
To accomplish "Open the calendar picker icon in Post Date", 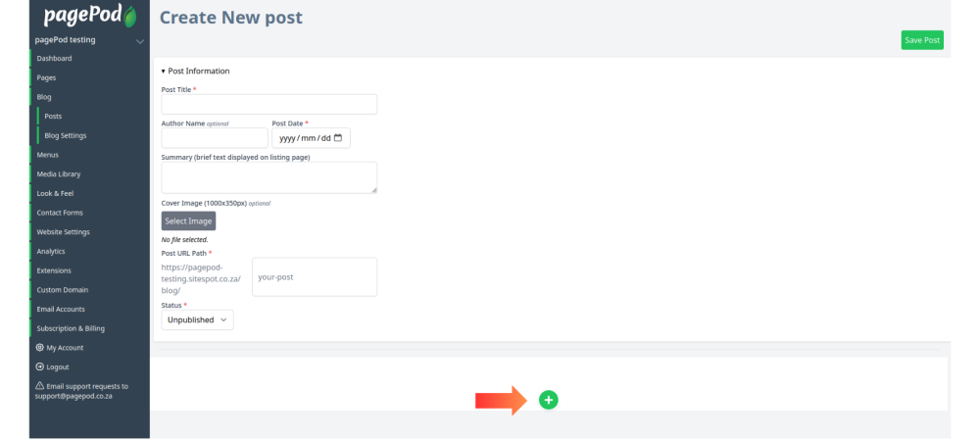I will pos(338,138).
